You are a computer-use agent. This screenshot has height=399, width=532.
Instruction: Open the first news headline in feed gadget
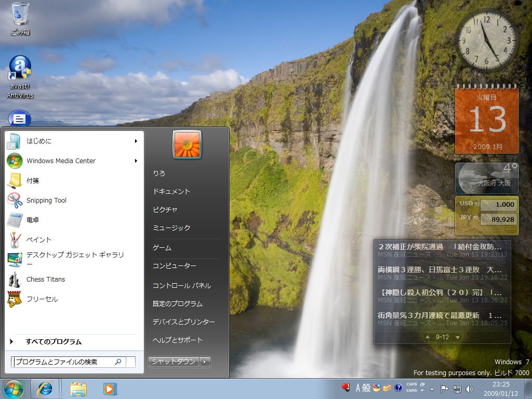pyautogui.click(x=440, y=247)
